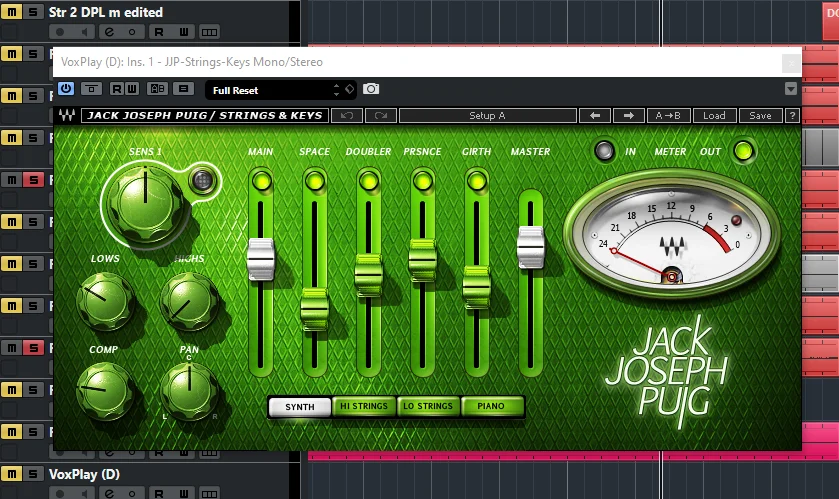Toggle the plugin power bypass button
Screen dimensions: 839x499
pyautogui.click(x=66, y=89)
